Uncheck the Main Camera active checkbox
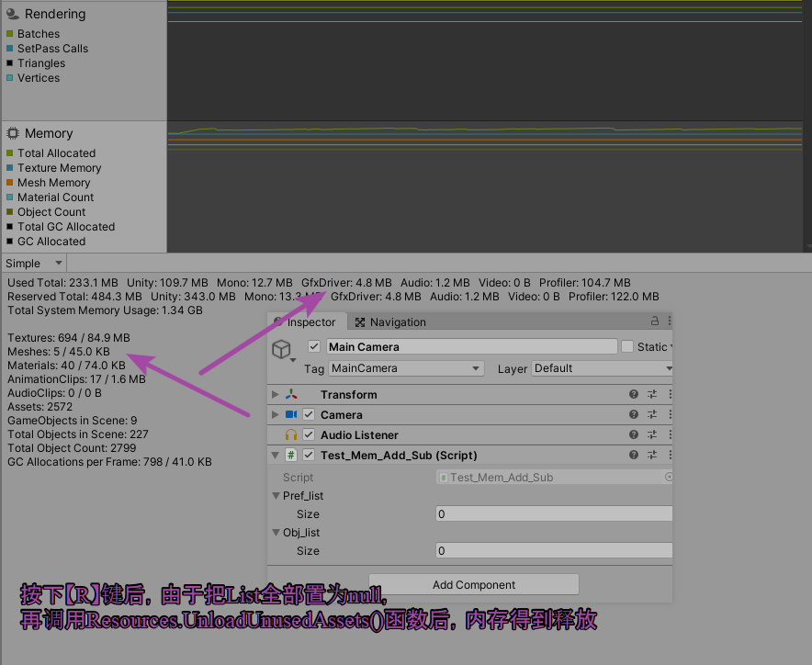The height and width of the screenshot is (665, 812). (313, 346)
